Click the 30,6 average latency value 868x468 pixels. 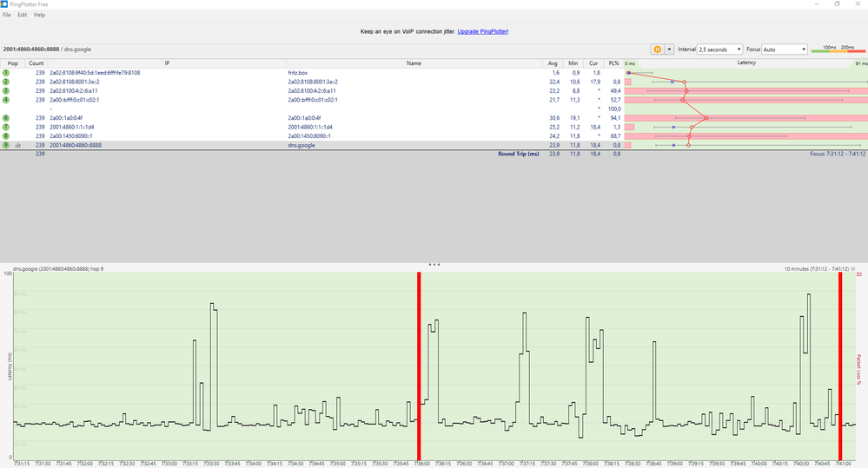point(554,118)
